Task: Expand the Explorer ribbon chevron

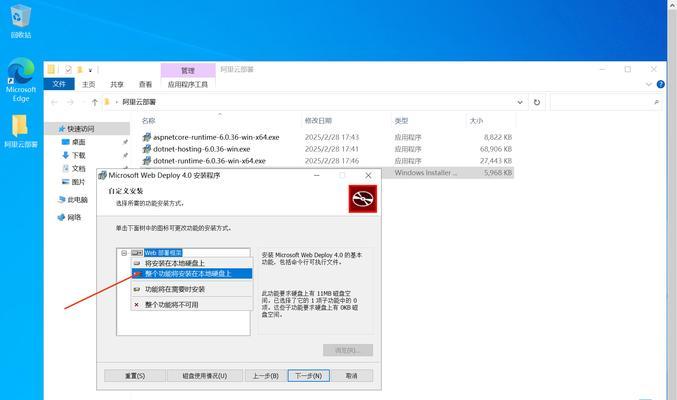Action: [649, 84]
